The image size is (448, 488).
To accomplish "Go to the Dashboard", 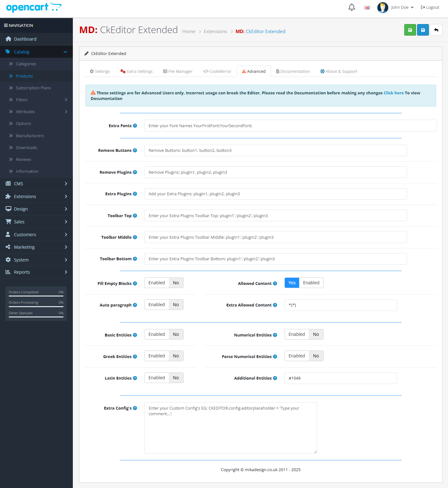I will [36, 39].
